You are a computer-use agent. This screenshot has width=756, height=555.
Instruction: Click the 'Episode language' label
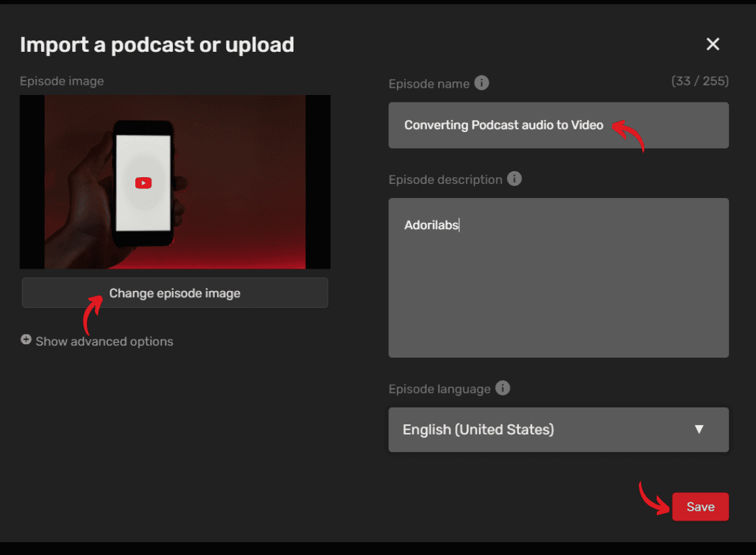(439, 389)
